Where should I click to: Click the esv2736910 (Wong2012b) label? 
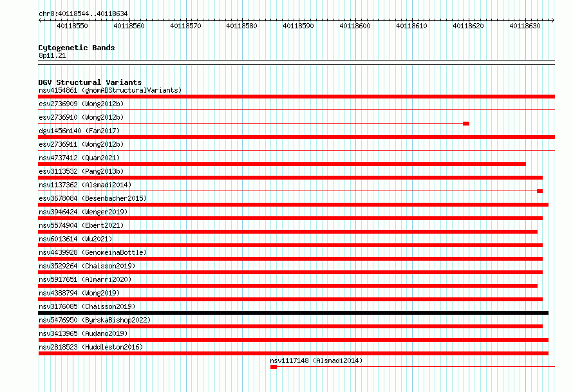coord(81,117)
